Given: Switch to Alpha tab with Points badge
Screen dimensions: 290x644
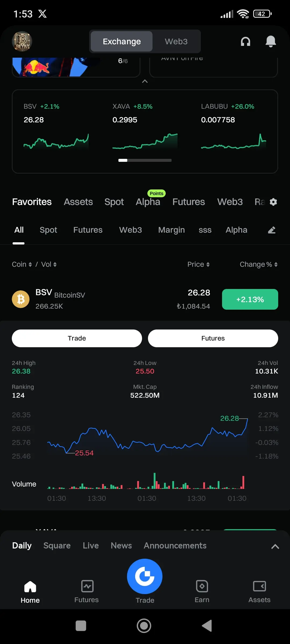Looking at the screenshot, I should tap(148, 202).
